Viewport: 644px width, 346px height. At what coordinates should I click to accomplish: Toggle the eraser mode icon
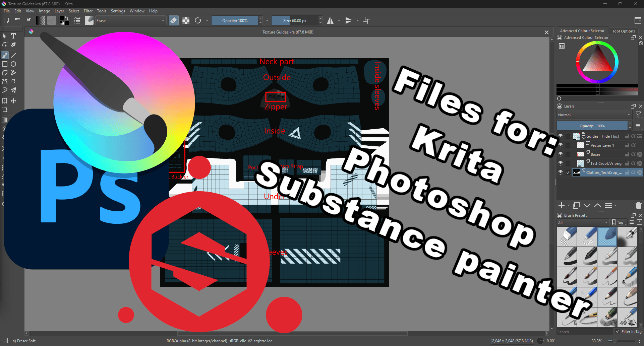(174, 21)
